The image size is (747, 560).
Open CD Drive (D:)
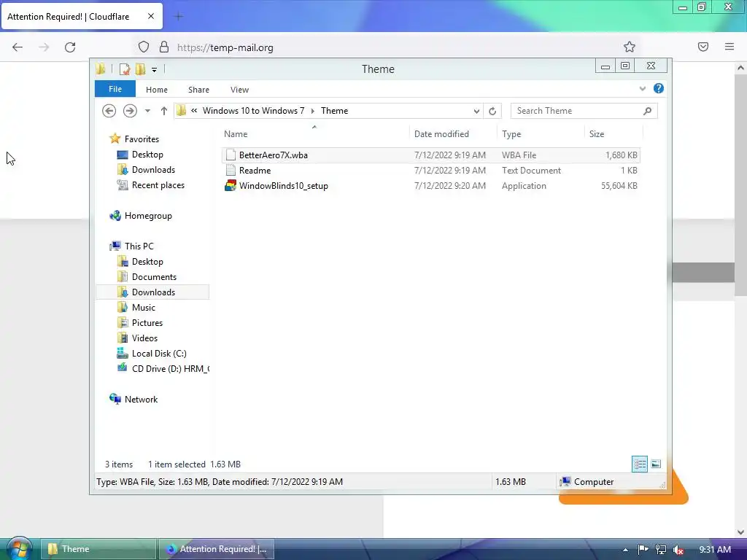click(x=163, y=368)
